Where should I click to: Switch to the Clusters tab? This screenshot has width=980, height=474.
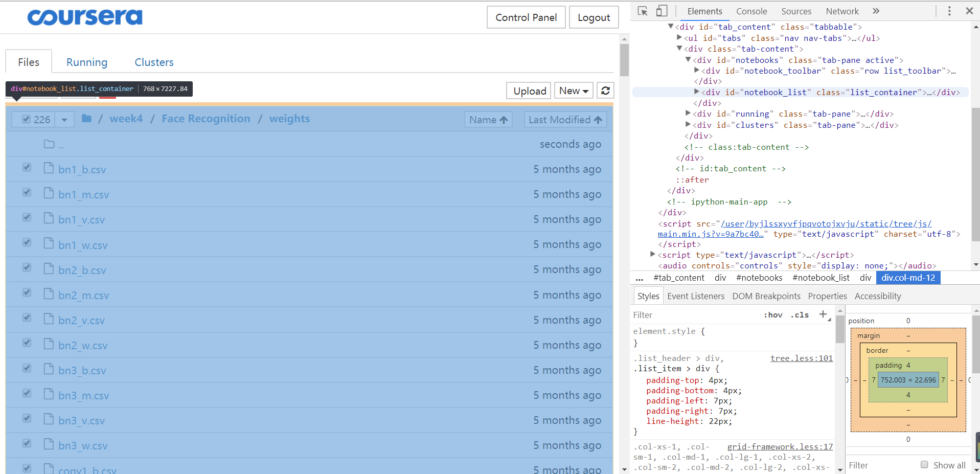pyautogui.click(x=154, y=62)
